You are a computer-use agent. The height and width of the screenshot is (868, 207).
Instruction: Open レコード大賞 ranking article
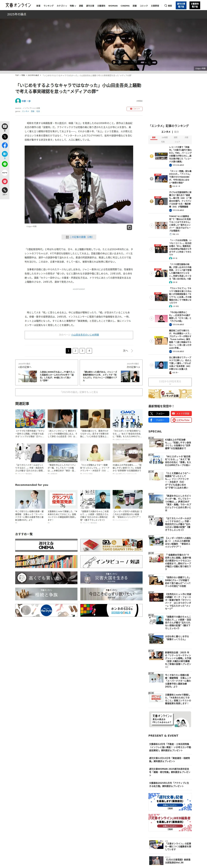170,156
